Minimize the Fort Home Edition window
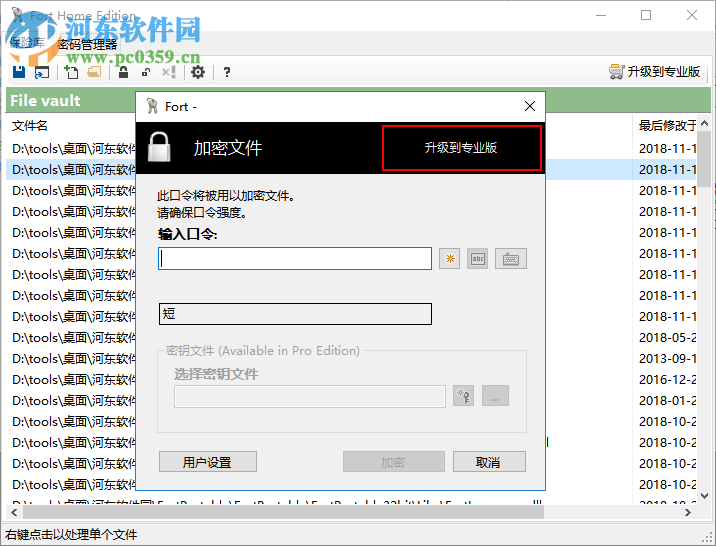The height and width of the screenshot is (546, 716). pos(601,16)
